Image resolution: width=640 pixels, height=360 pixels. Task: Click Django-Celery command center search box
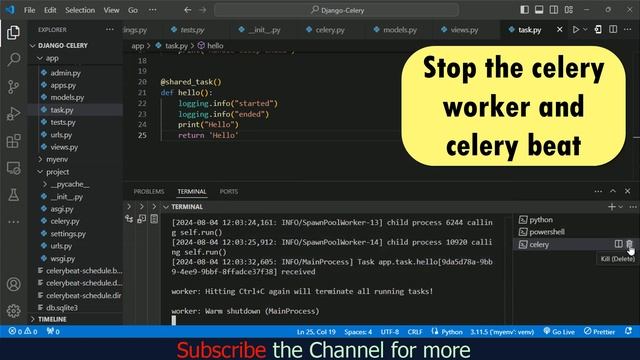[336, 10]
